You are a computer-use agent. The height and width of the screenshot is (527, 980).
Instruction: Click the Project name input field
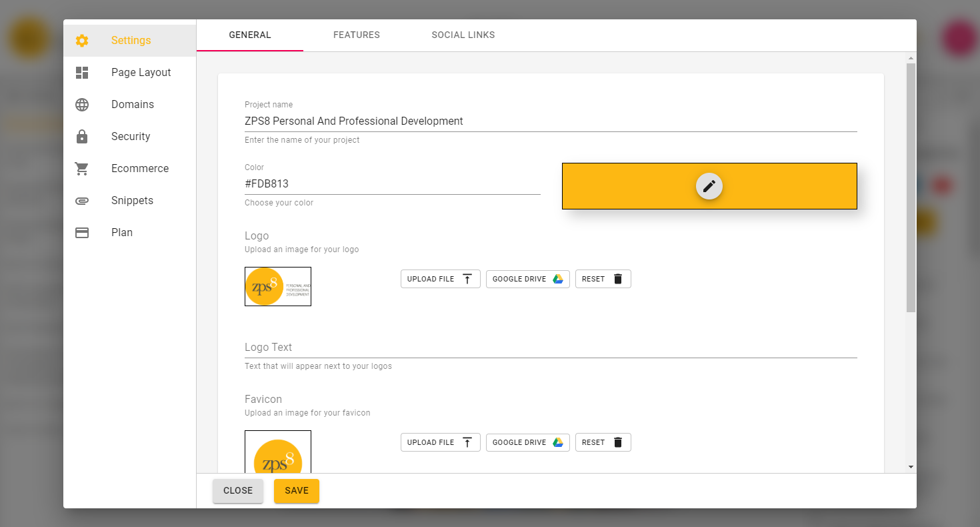click(x=551, y=121)
